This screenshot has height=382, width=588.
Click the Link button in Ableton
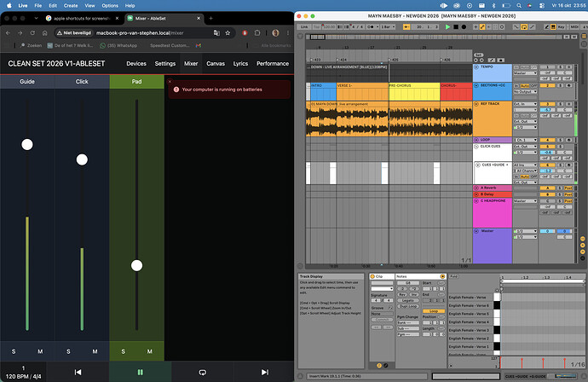(x=304, y=27)
